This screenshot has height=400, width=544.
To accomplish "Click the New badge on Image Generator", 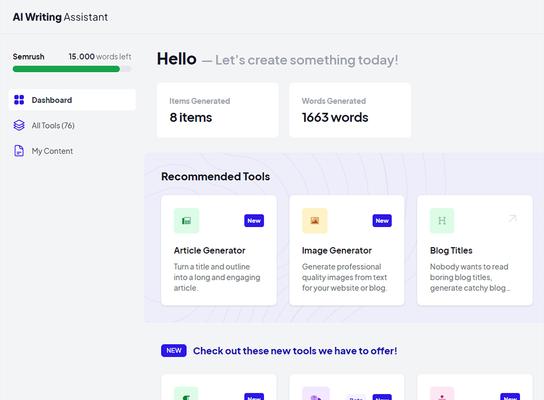I will click(x=382, y=221).
